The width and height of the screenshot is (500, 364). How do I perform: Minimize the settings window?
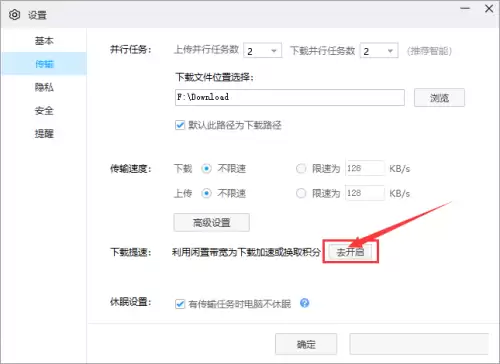(x=465, y=8)
